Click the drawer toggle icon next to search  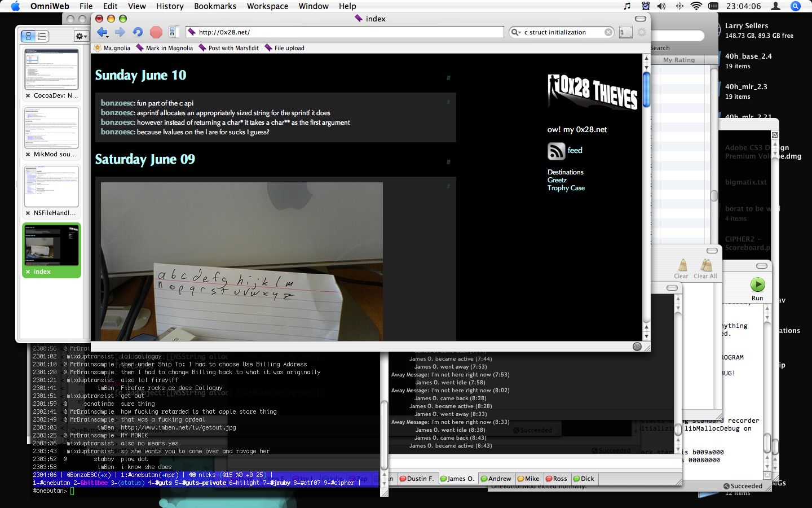tap(625, 32)
